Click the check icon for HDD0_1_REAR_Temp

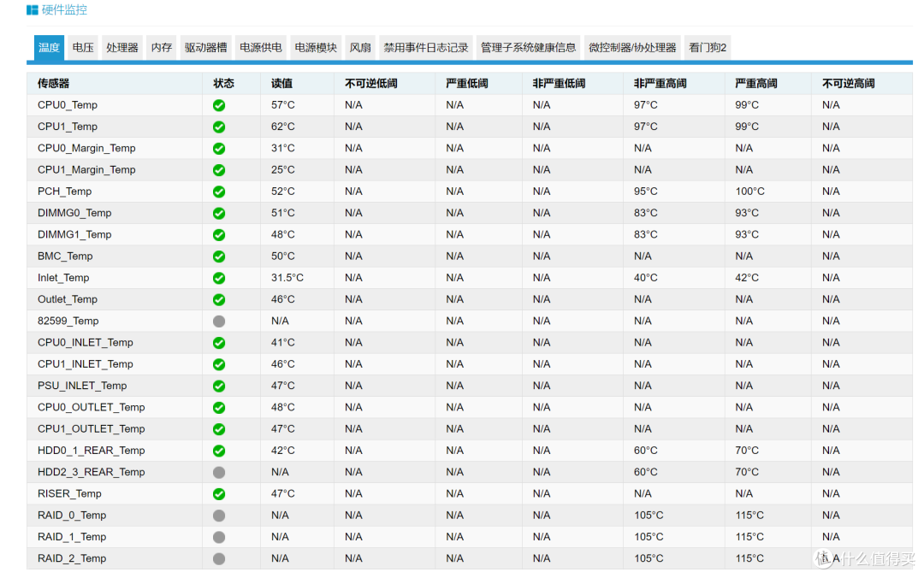(x=219, y=450)
